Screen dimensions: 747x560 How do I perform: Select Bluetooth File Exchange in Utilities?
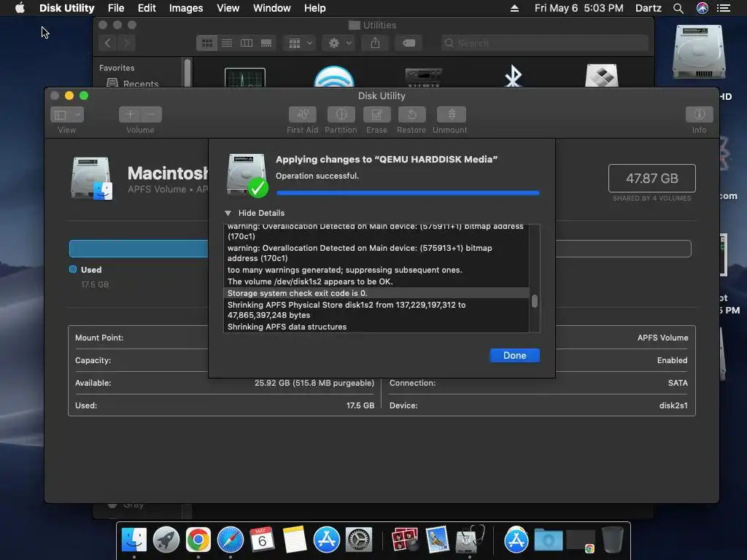(513, 77)
